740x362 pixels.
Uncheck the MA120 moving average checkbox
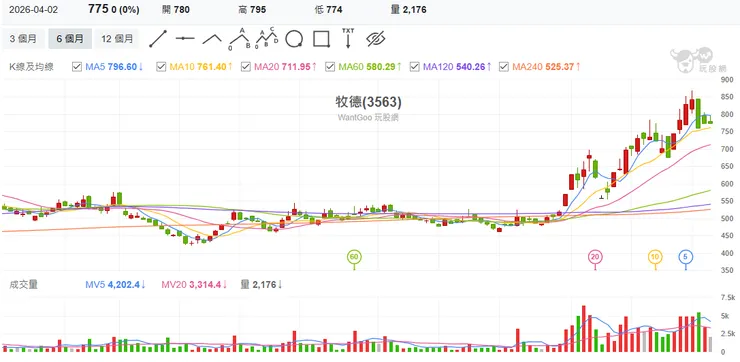tap(415, 67)
